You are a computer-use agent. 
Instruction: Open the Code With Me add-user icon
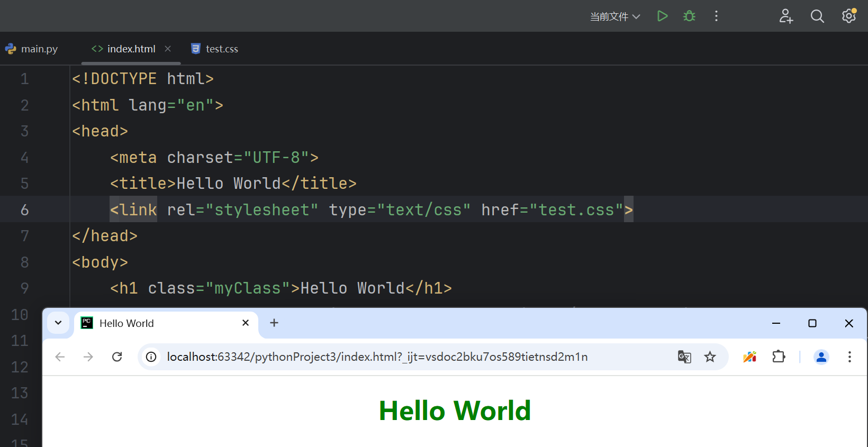point(786,16)
